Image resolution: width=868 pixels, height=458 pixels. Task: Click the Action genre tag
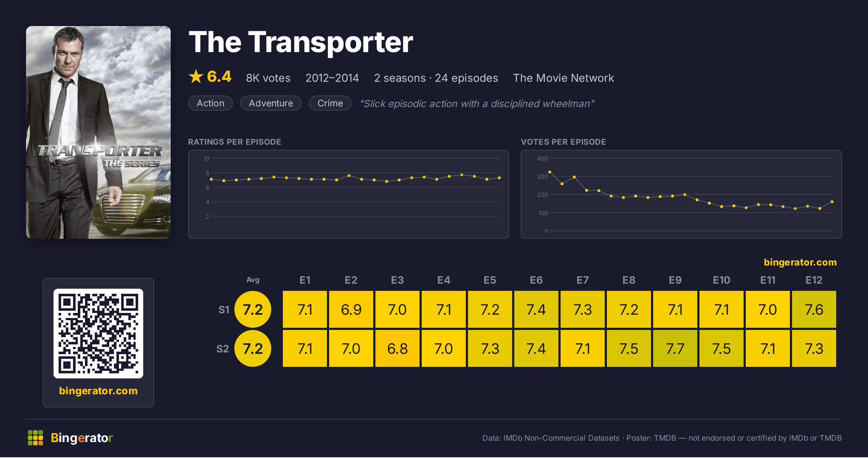tap(210, 103)
